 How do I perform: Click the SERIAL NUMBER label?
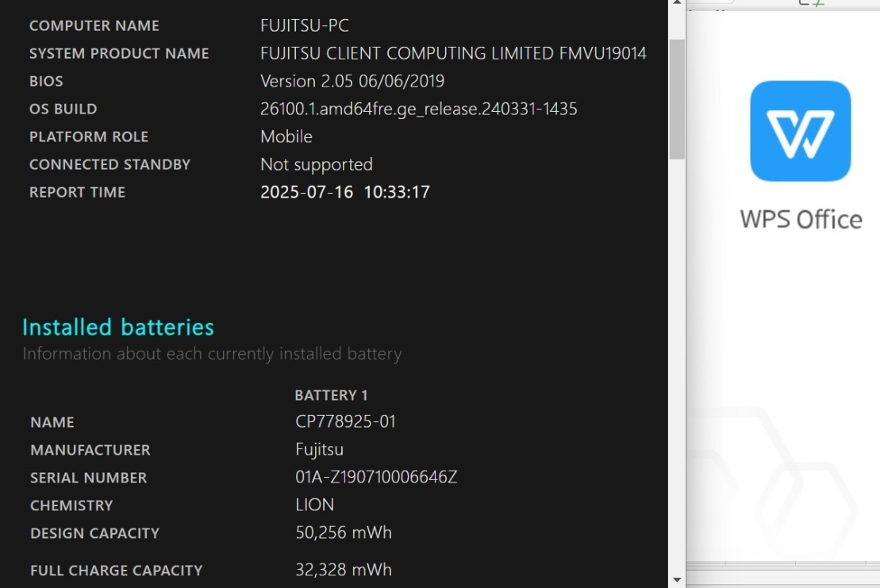point(89,478)
